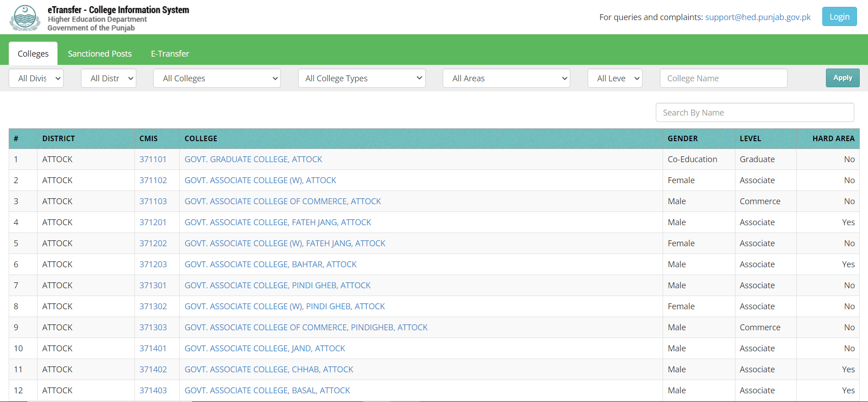Click CMIS code 371101
This screenshot has width=868, height=402.
(153, 159)
